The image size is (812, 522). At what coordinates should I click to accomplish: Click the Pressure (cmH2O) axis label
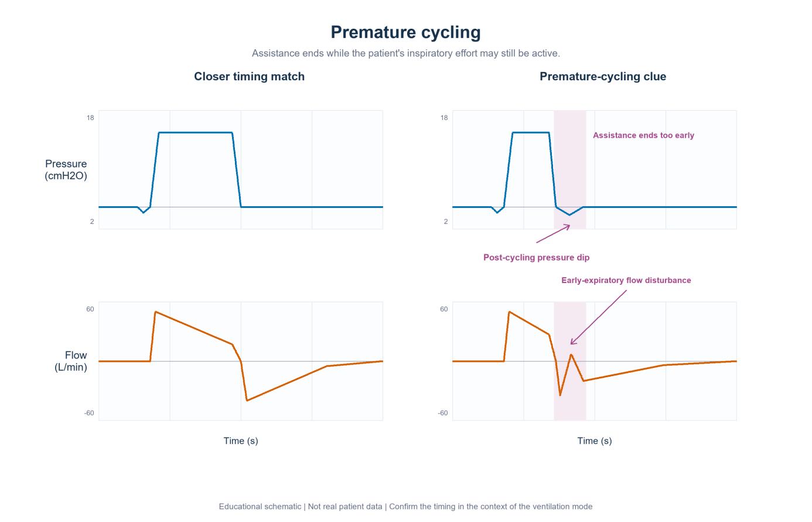66,169
